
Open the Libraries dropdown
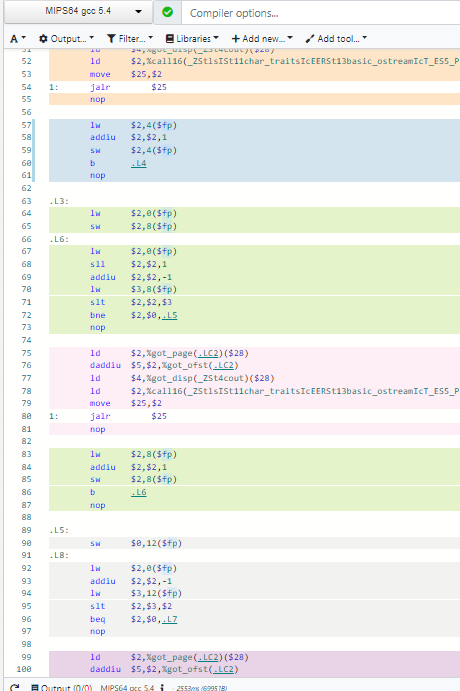tap(192, 39)
